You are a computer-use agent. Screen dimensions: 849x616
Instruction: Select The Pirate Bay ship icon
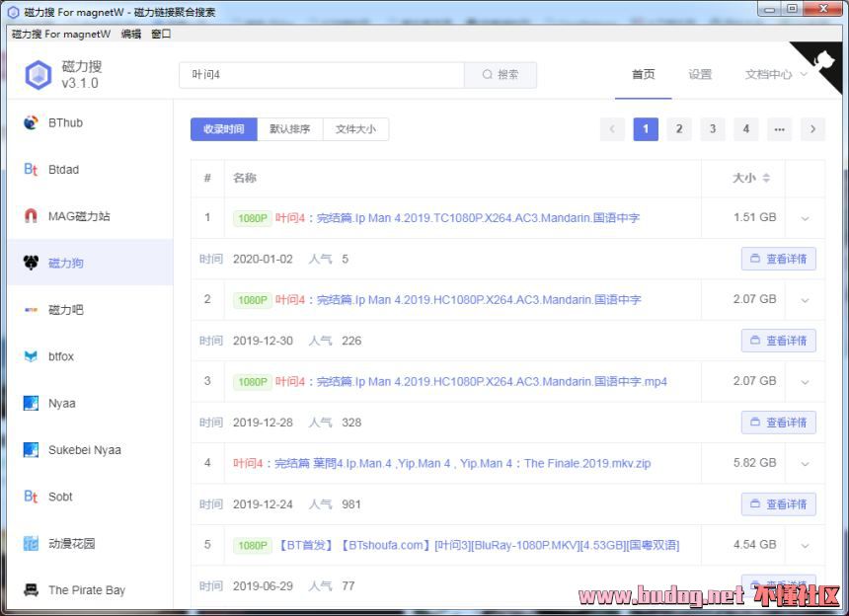[x=31, y=590]
